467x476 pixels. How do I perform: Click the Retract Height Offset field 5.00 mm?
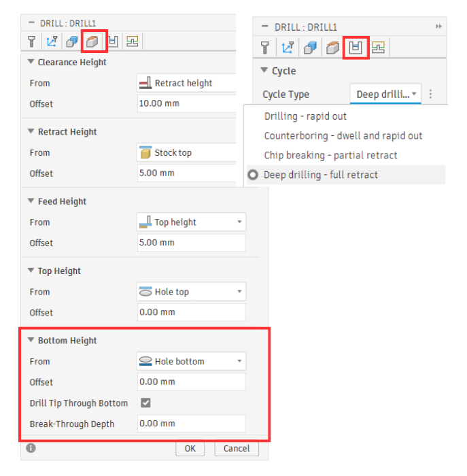click(186, 173)
